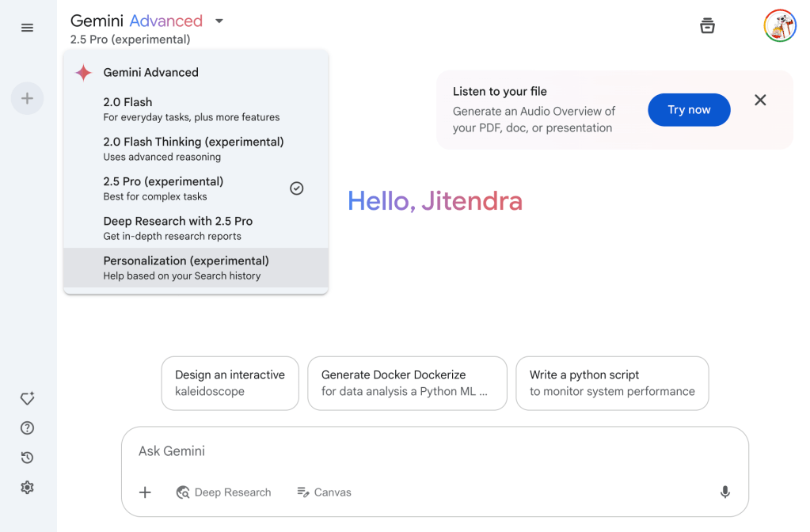Toggle Canvas chip in prompt box
Screen dimensions: 810x532
(324, 492)
